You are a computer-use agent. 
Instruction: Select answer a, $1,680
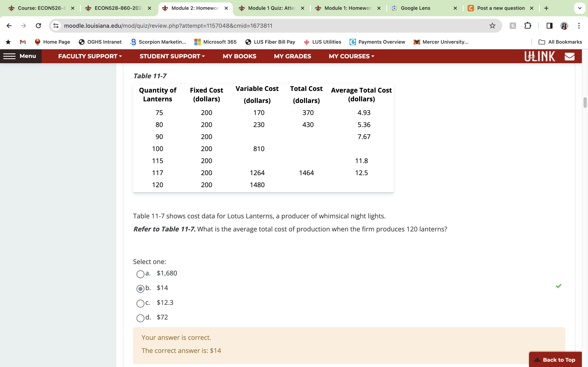pyautogui.click(x=140, y=274)
